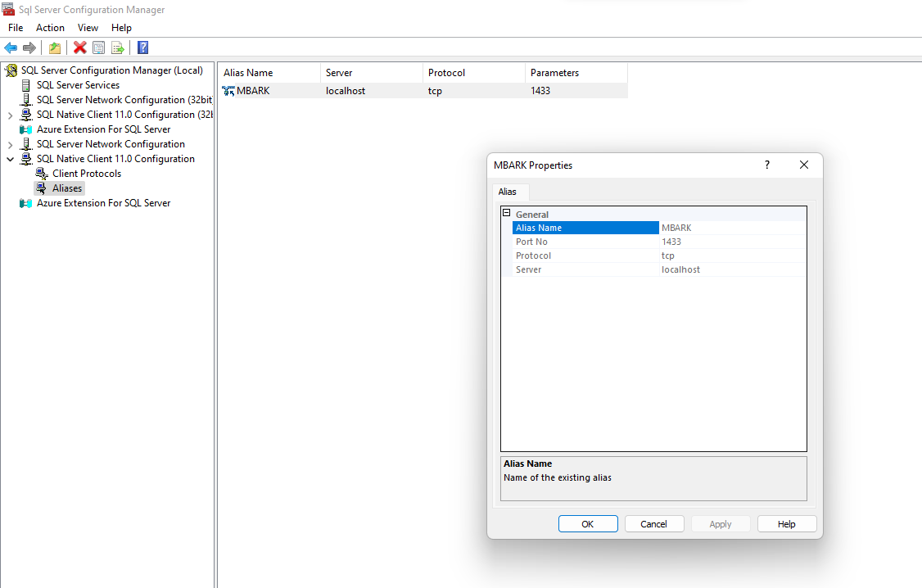The image size is (922, 588).
Task: Open the File menu
Action: pos(16,28)
